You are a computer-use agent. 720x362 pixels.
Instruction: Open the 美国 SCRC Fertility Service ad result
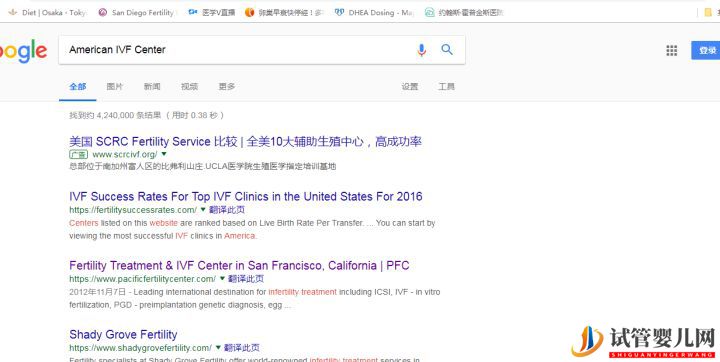tap(245, 141)
